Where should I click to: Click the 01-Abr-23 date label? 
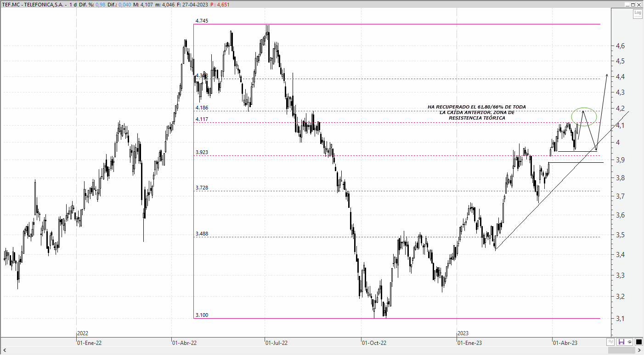(x=565, y=343)
